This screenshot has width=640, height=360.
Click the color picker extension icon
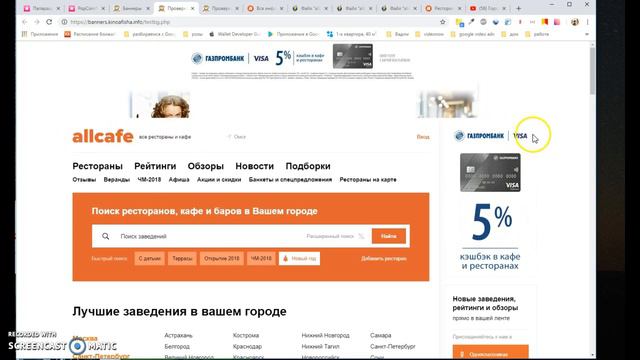coord(471,22)
